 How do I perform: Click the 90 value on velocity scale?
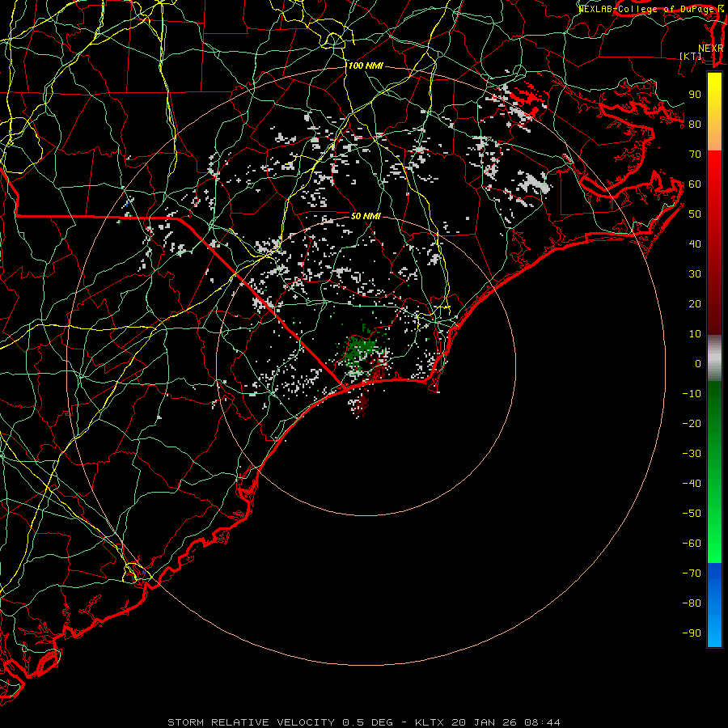(x=695, y=95)
